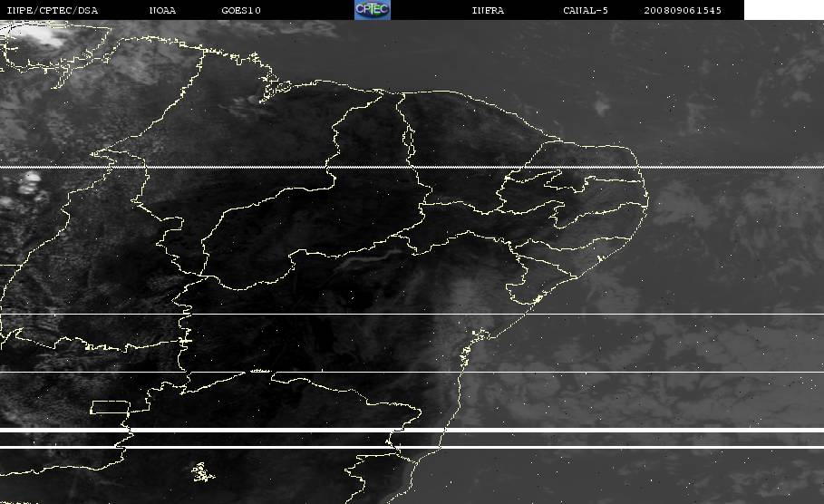Viewport: 824px width, 504px height.
Task: Select the NOAA label in header
Action: tap(162, 10)
